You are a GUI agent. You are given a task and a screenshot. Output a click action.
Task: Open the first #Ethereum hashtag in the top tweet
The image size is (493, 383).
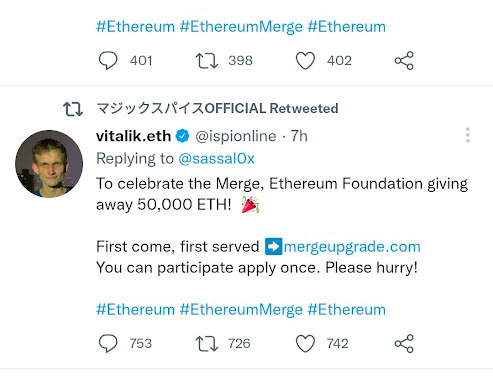click(x=135, y=27)
